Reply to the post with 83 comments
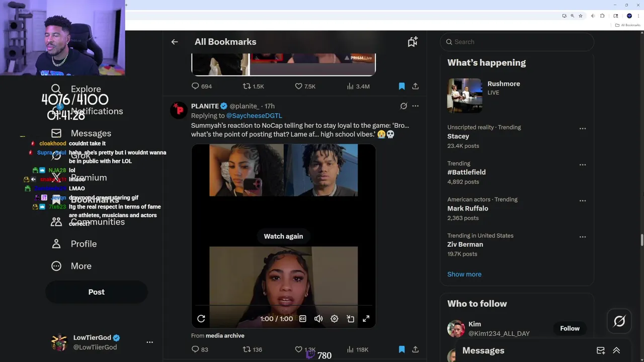This screenshot has width=644, height=362. [200, 349]
